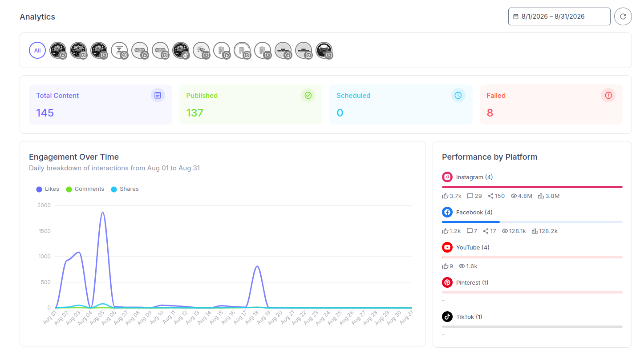Select the All accounts filter
Image resolution: width=644 pixels, height=354 pixels.
[x=37, y=50]
